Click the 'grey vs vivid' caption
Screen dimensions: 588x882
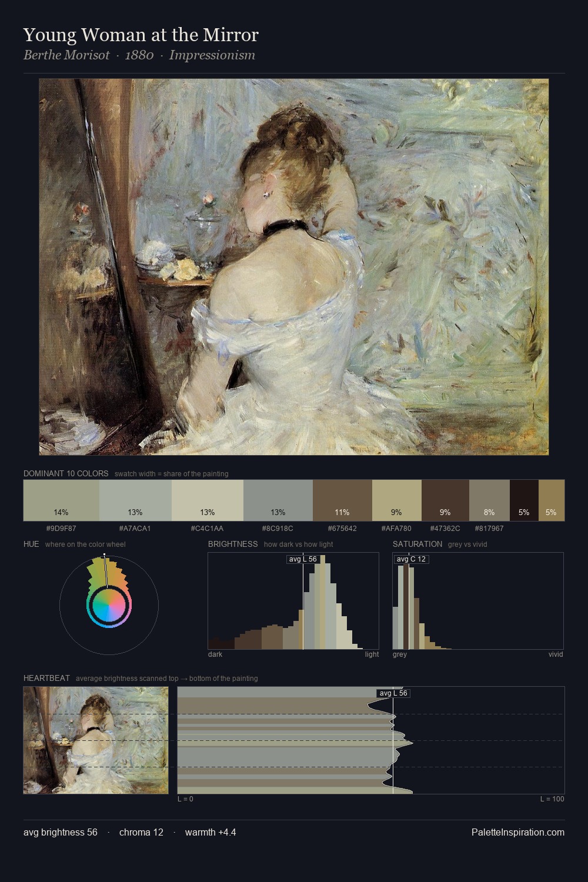[x=467, y=544]
